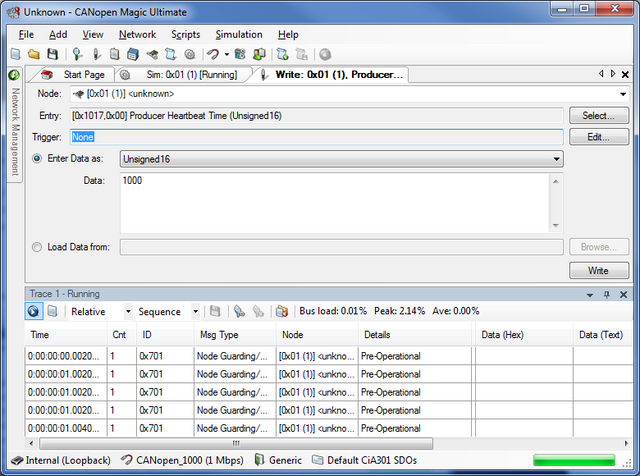Image resolution: width=640 pixels, height=476 pixels.
Task: Click the green Network Management sidebar icon
Action: tap(14, 75)
